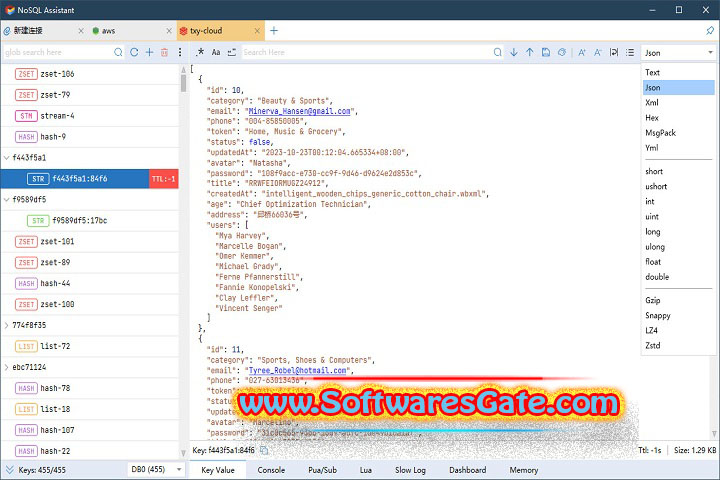The height and width of the screenshot is (480, 720).
Task: Toggle match case Aa option
Action: (x=216, y=52)
